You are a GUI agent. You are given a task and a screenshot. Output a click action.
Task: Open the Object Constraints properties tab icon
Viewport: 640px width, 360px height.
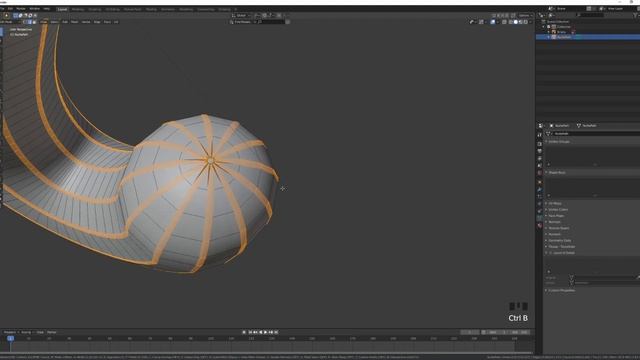click(540, 211)
